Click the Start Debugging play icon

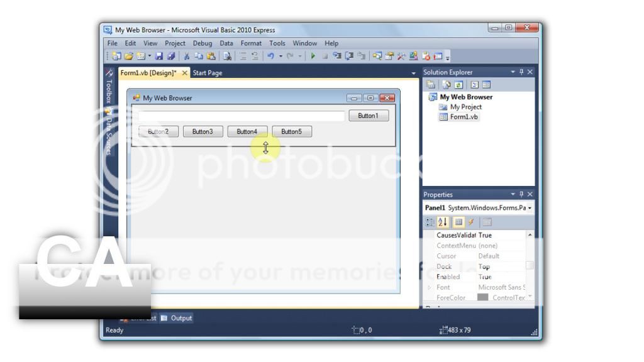313,57
